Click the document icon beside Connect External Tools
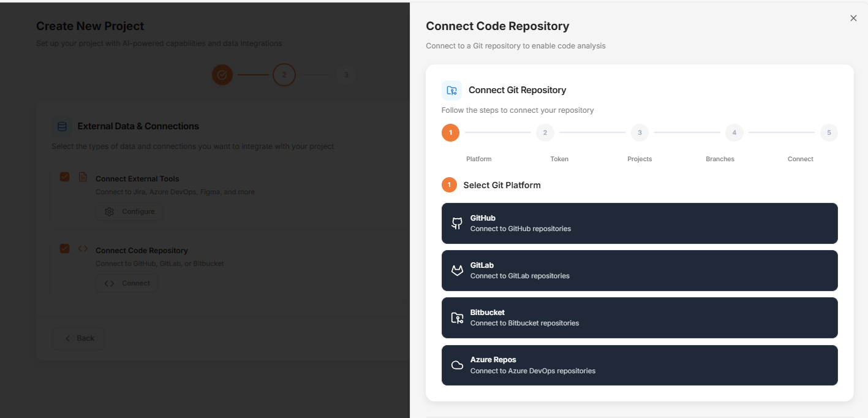Viewport: 868px width, 418px height. coord(83,177)
